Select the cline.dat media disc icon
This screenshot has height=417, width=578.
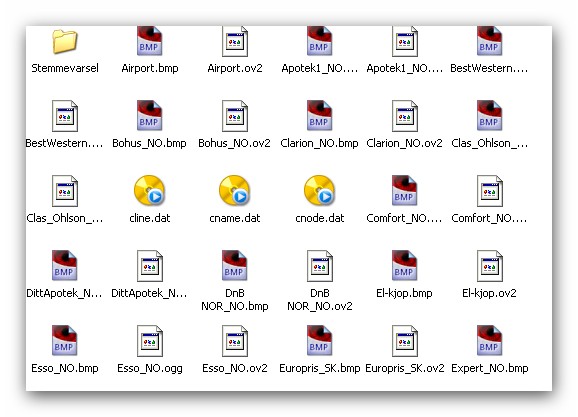(150, 190)
